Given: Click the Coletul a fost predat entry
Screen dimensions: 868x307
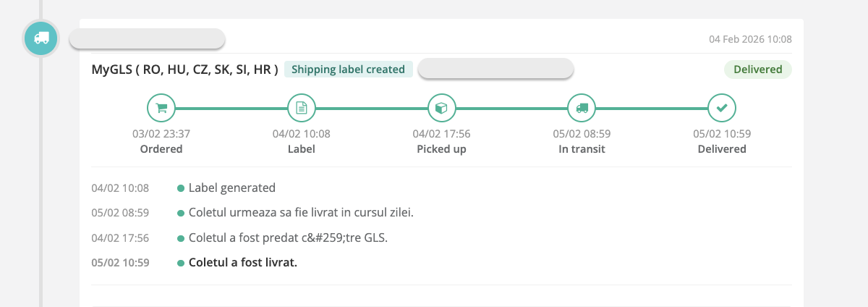Looking at the screenshot, I should [288, 237].
